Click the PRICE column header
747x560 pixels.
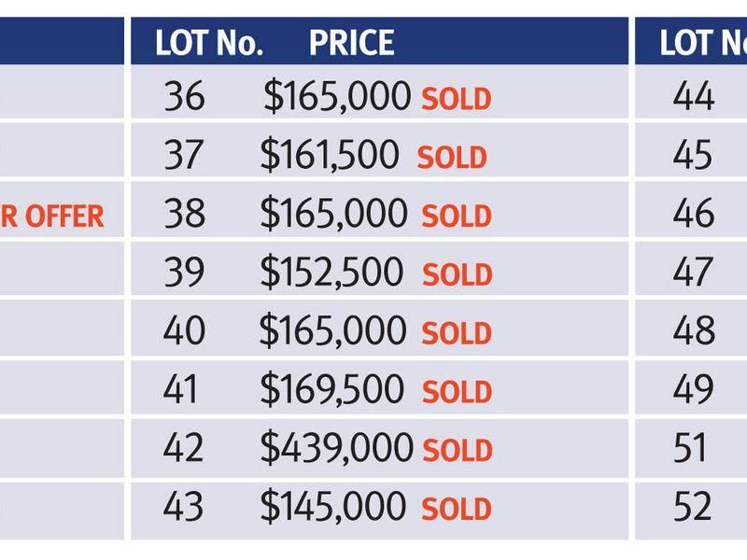pos(352,43)
